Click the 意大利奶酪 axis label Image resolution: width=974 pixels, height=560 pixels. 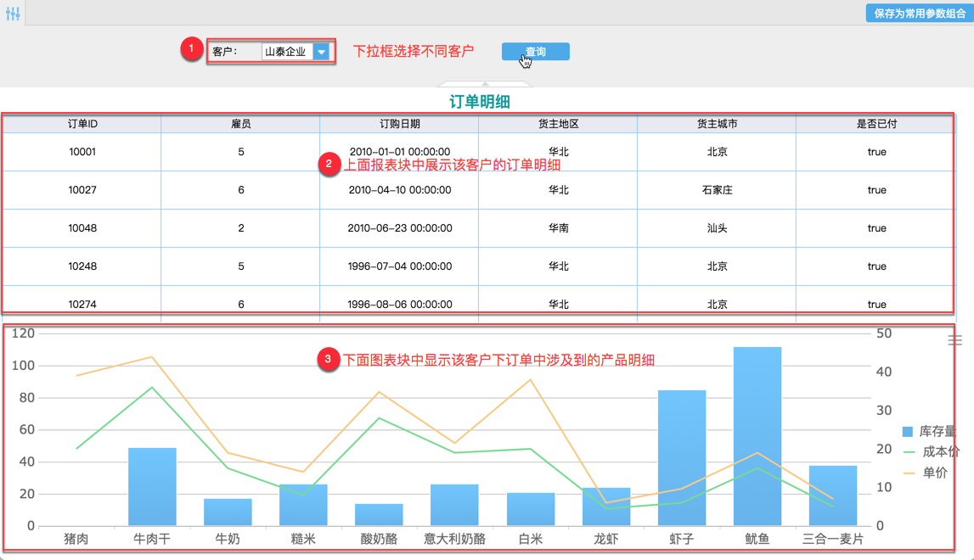coord(454,539)
